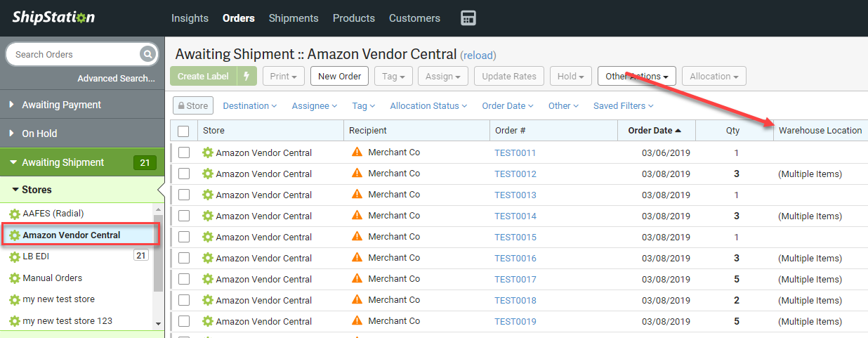Tick the select-all checkbox in header

(x=183, y=131)
